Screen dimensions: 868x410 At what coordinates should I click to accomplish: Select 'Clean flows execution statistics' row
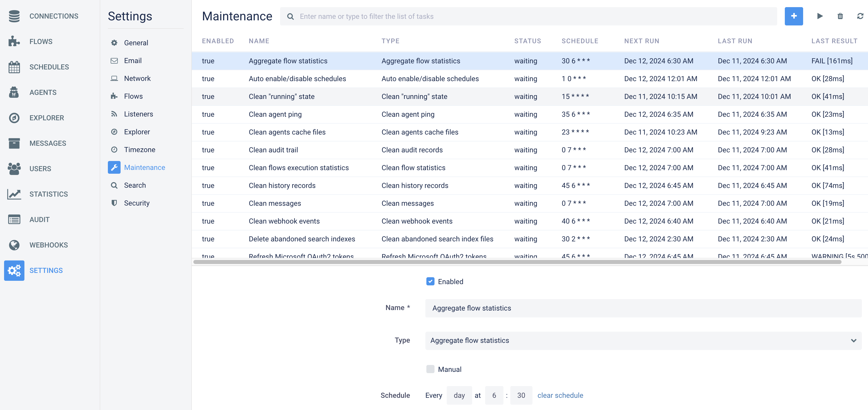tap(530, 168)
